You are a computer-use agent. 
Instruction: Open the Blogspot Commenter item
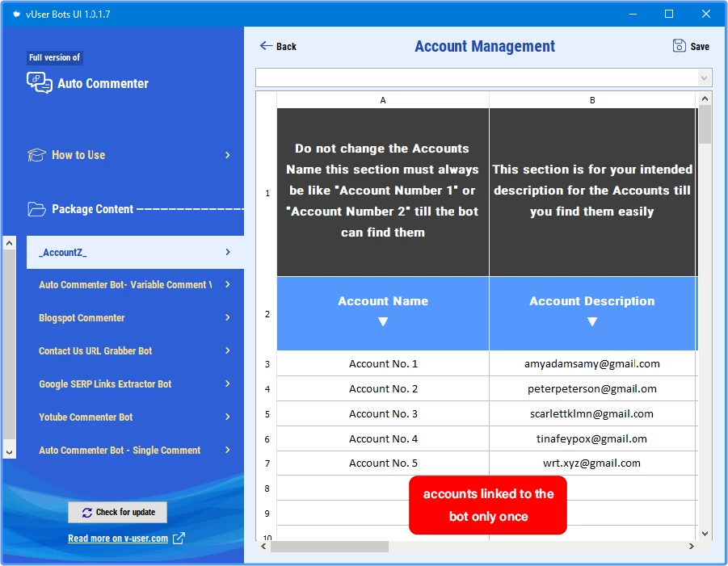(x=135, y=317)
